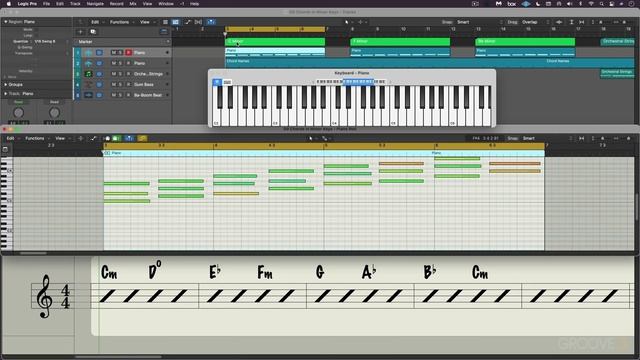Image resolution: width=640 pixels, height=360 pixels.
Task: Click the piano roll pointer tool
Action: 311,138
